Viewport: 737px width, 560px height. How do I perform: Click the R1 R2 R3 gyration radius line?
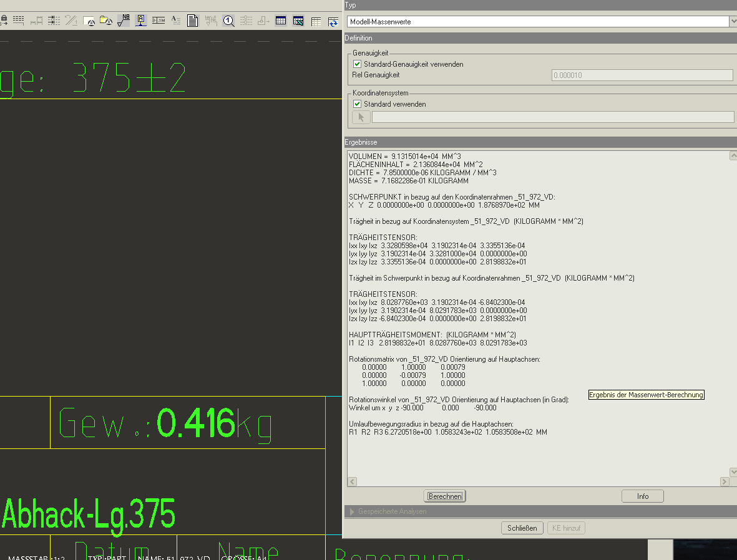pyautogui.click(x=448, y=432)
